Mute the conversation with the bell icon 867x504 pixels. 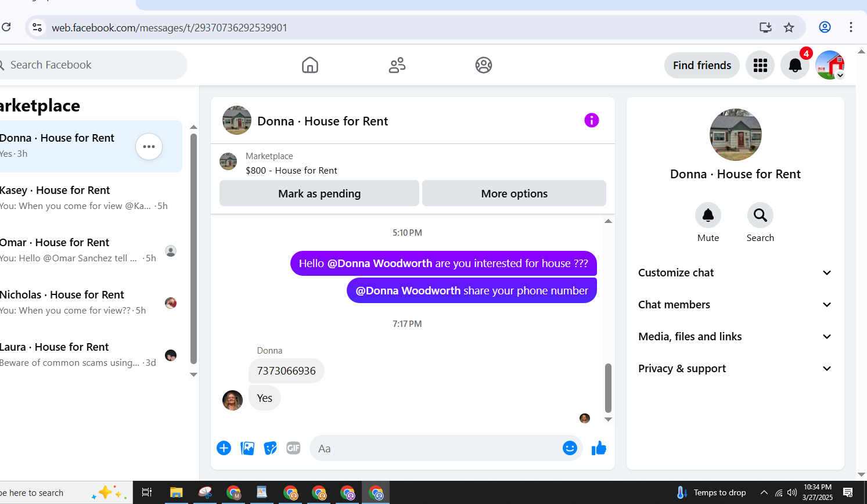(708, 215)
